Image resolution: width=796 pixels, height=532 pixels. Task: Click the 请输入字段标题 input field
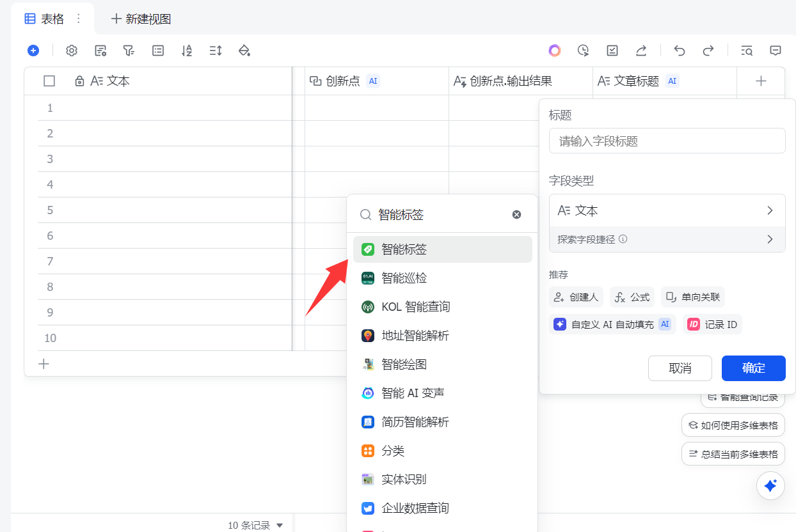[x=667, y=141]
